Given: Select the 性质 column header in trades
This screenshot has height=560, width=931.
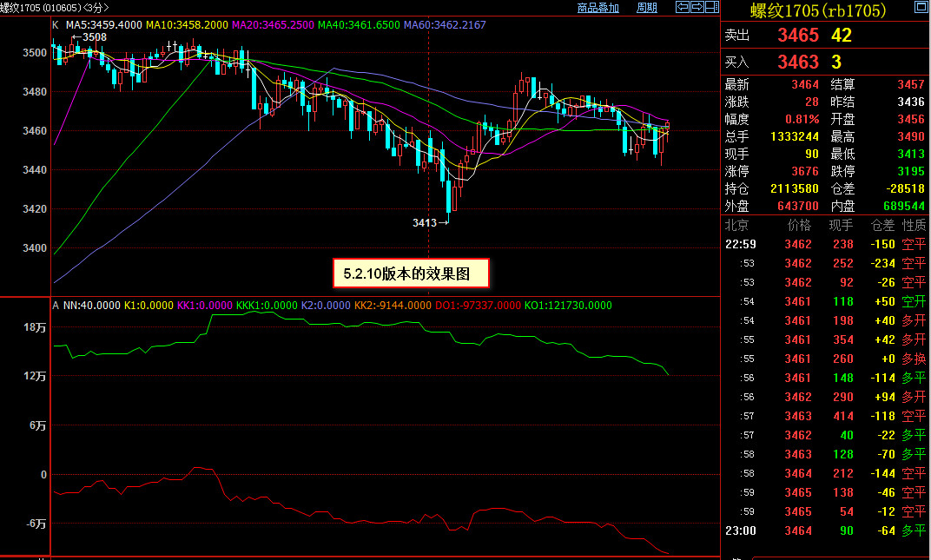Looking at the screenshot, I should pos(913,225).
